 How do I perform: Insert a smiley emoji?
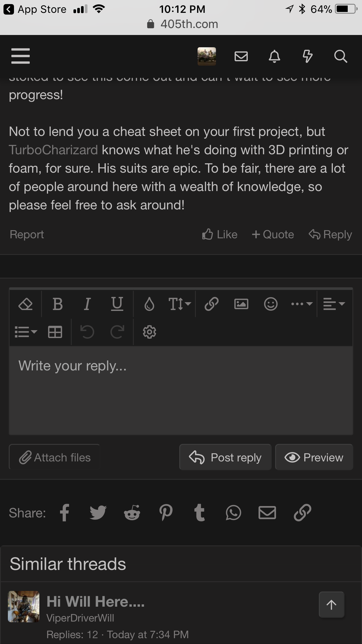(271, 304)
